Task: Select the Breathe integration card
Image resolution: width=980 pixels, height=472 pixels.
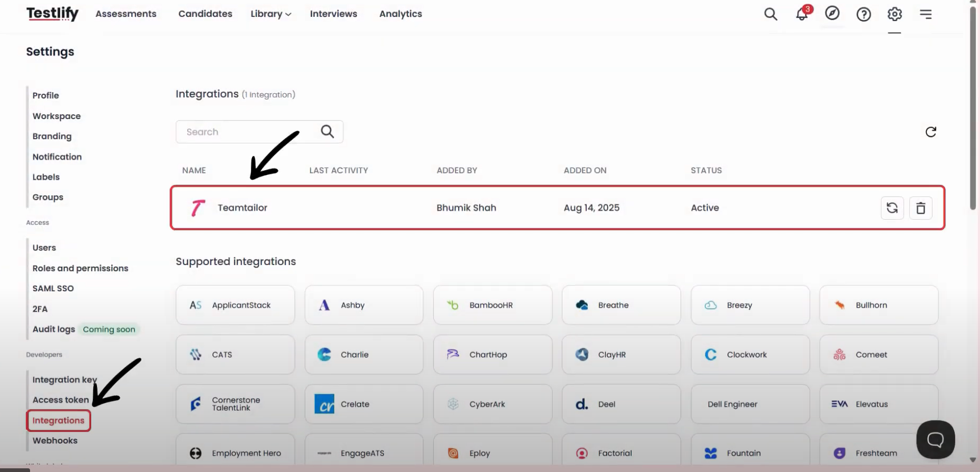Action: pyautogui.click(x=622, y=305)
